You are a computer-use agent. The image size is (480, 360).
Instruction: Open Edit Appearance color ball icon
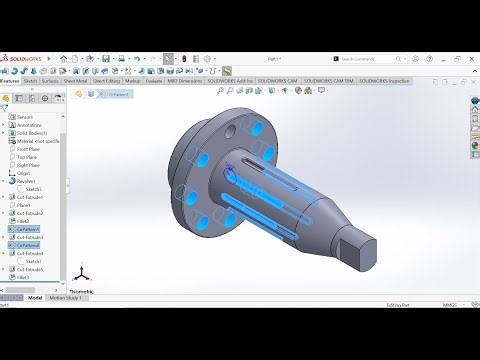point(298,90)
